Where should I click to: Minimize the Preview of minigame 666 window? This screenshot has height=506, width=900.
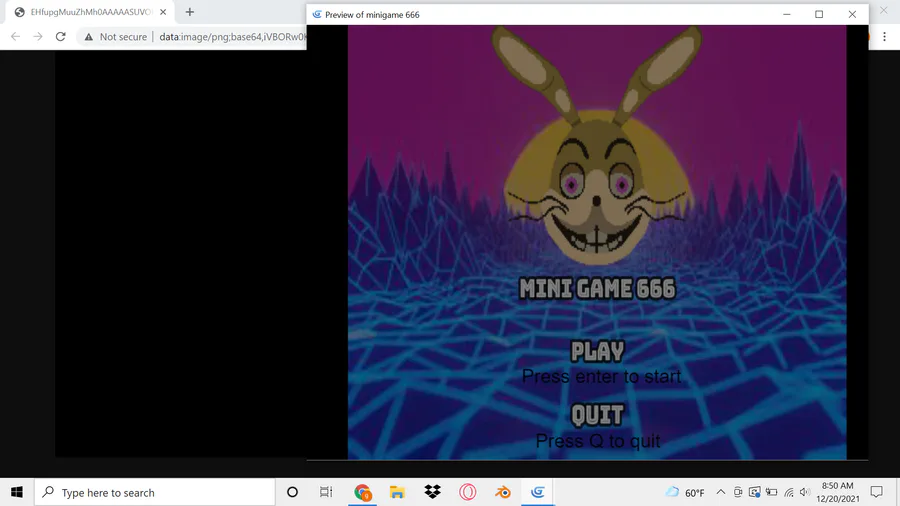(787, 14)
